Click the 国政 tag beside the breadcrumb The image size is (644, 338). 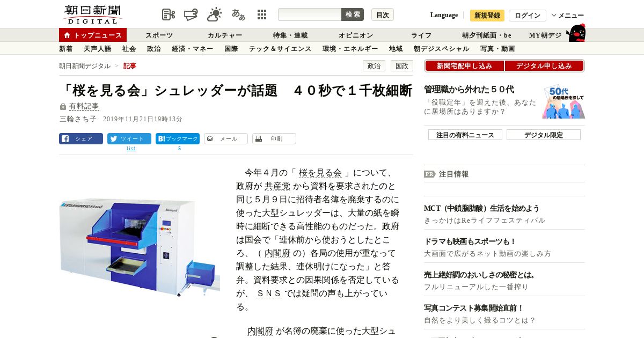[402, 66]
